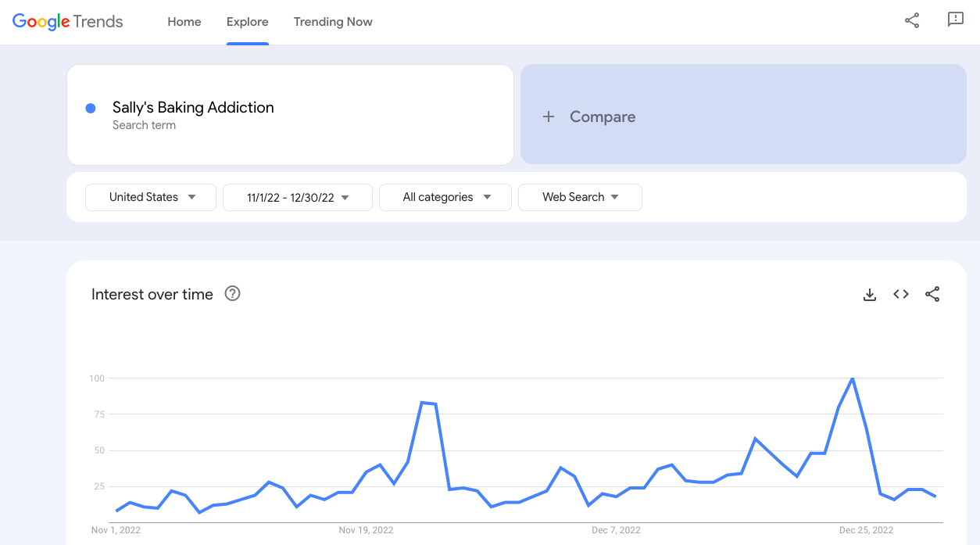980x545 pixels.
Task: Open the send feedback icon
Action: pyautogui.click(x=955, y=21)
